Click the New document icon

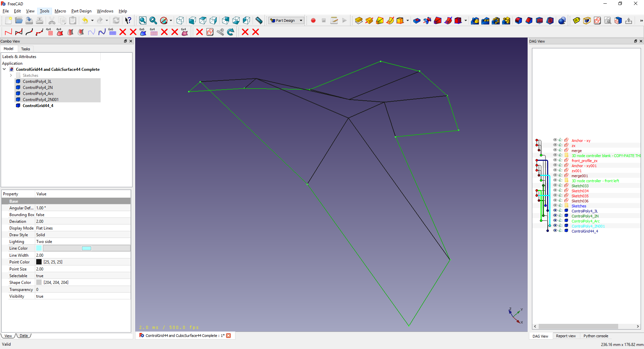point(8,20)
